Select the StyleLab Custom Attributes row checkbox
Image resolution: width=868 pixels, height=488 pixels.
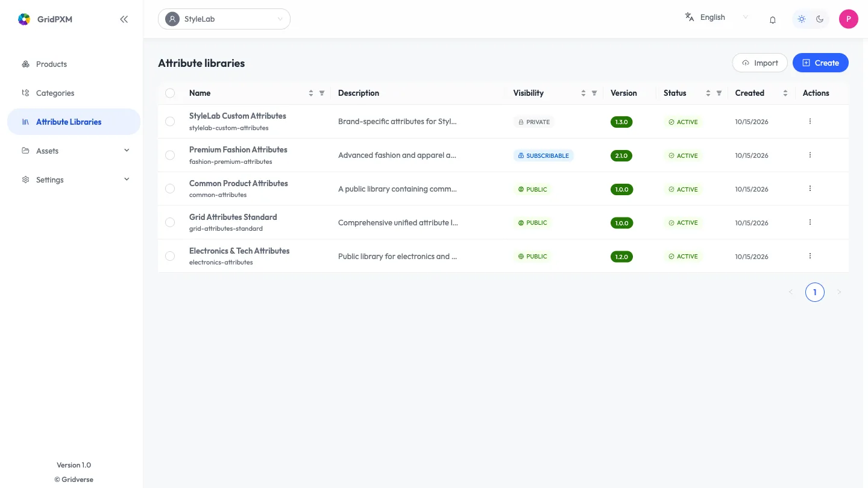tap(170, 122)
